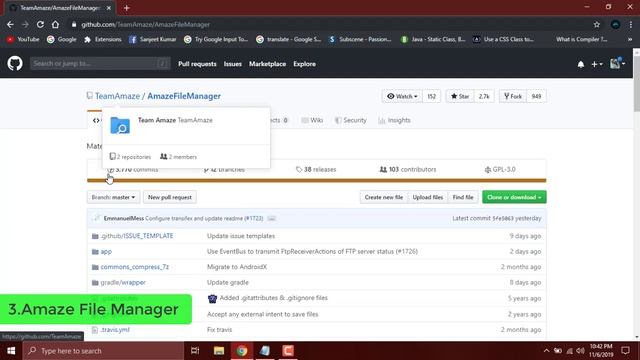Bookmark page with star icon
This screenshot has height=360, width=640.
click(597, 24)
